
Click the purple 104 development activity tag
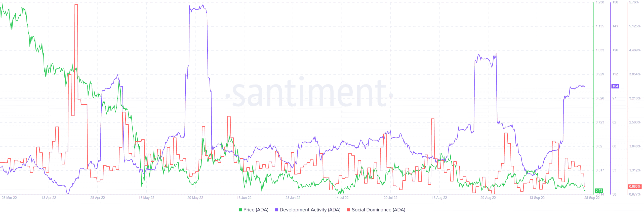coord(615,86)
